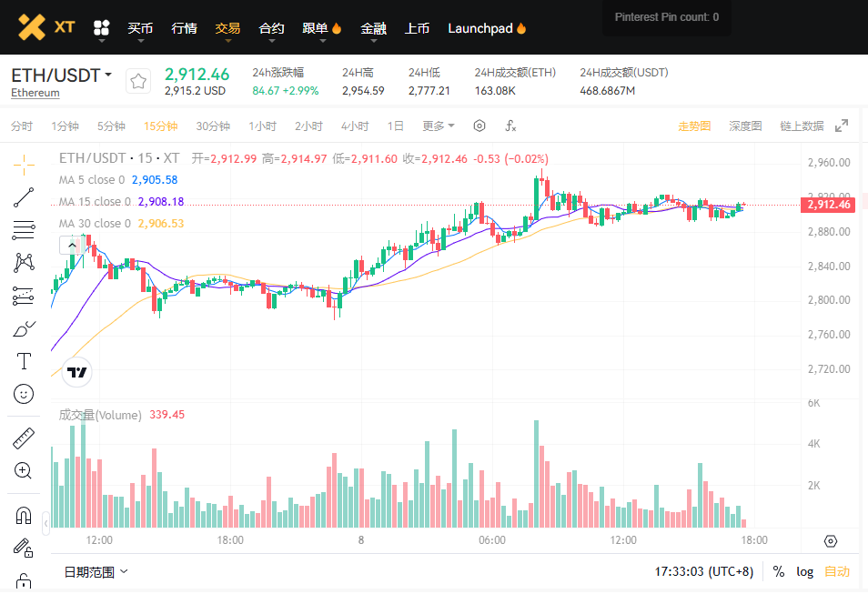
Task: Switch to 链上数据 on-chain data tab
Action: 802,126
